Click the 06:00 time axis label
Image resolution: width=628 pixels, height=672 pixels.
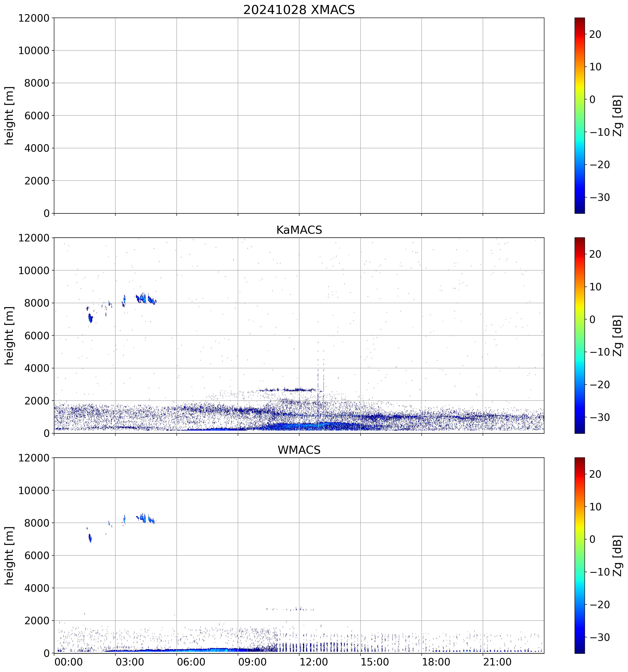click(x=191, y=662)
